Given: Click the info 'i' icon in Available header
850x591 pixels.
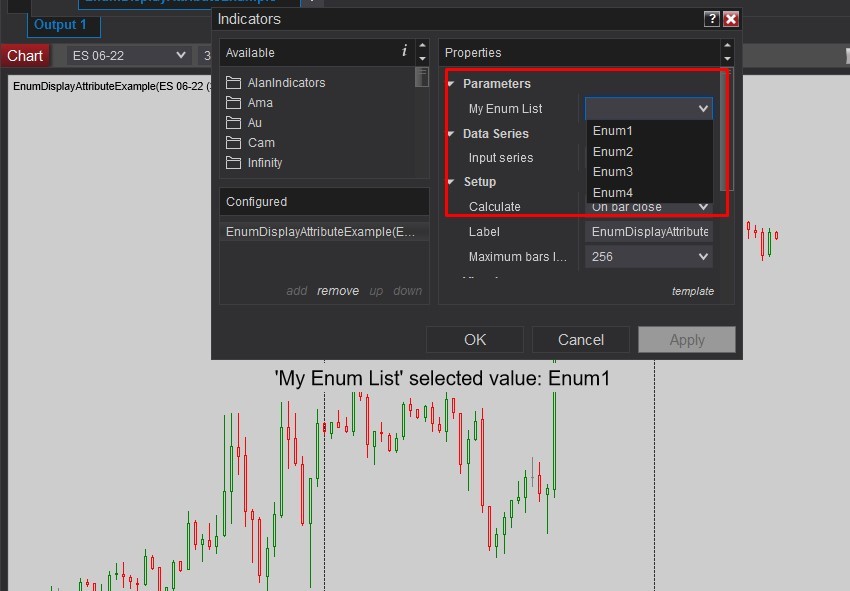Looking at the screenshot, I should pos(404,51).
